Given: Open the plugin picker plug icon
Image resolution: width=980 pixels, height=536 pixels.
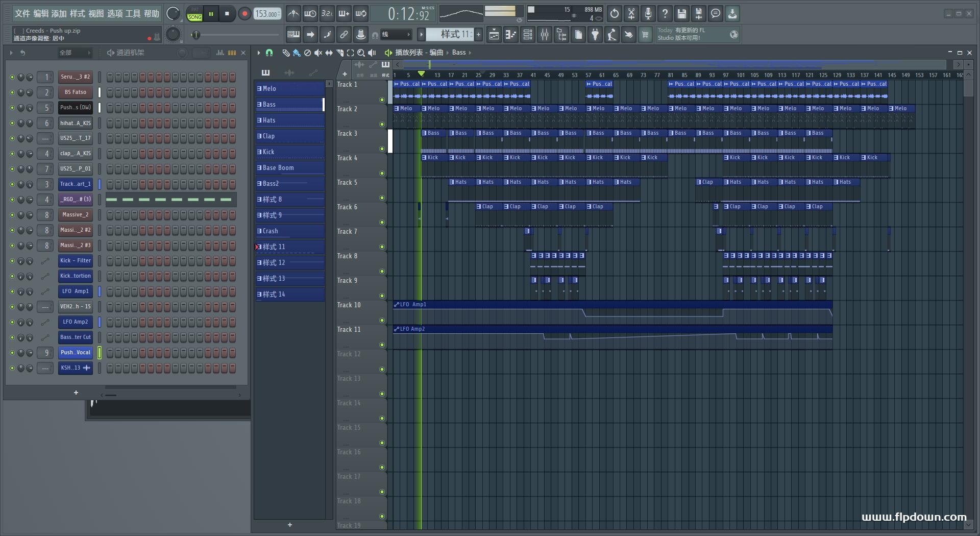Looking at the screenshot, I should click(595, 35).
